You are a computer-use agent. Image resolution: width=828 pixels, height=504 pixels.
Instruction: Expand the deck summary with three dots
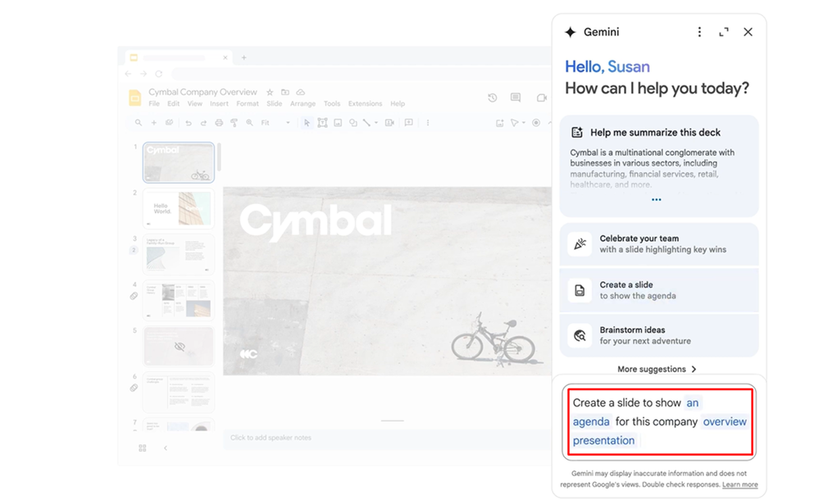coord(657,200)
